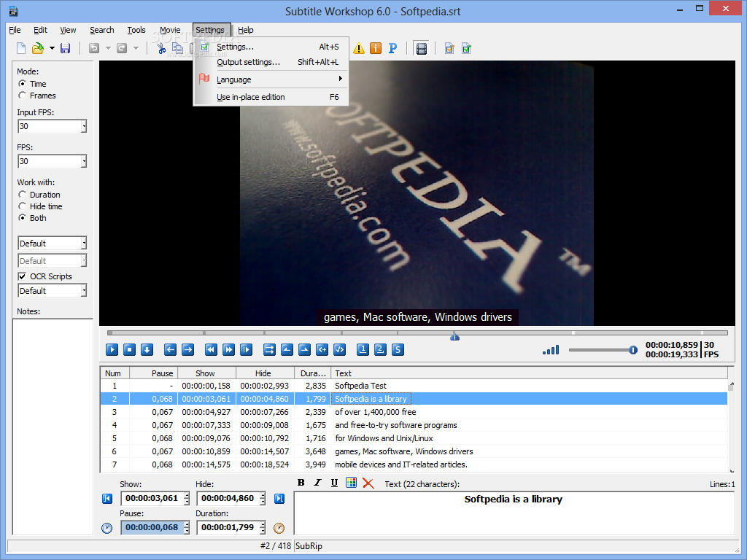Select Work with Hide time option
This screenshot has height=560, width=747.
22,206
